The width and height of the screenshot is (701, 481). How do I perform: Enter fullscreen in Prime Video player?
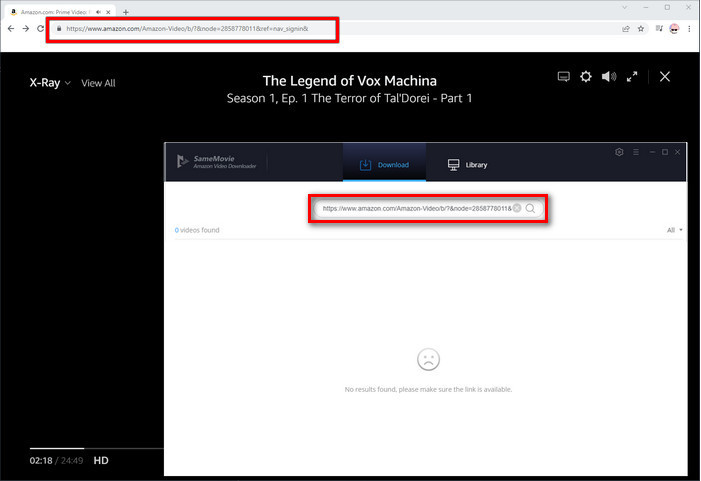point(632,77)
